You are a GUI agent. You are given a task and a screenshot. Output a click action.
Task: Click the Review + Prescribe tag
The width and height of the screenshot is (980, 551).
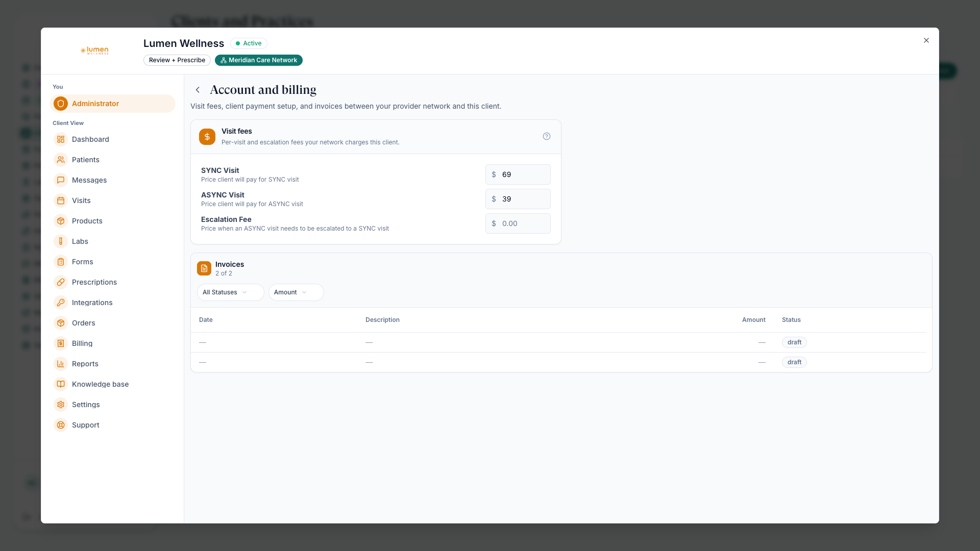[177, 60]
